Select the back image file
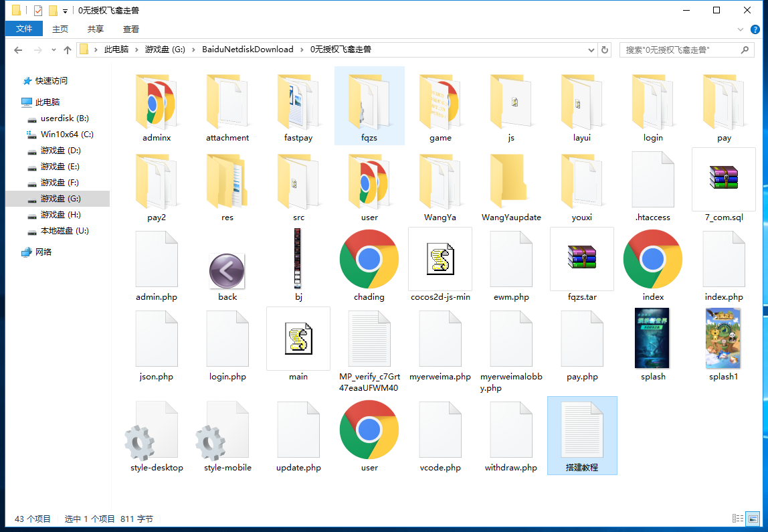This screenshot has width=768, height=532. [227, 271]
